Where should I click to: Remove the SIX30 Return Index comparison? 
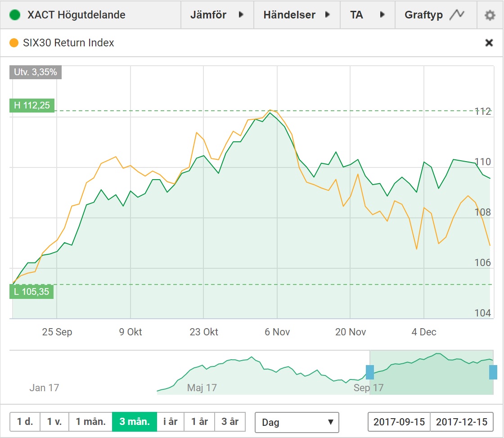[x=489, y=43]
